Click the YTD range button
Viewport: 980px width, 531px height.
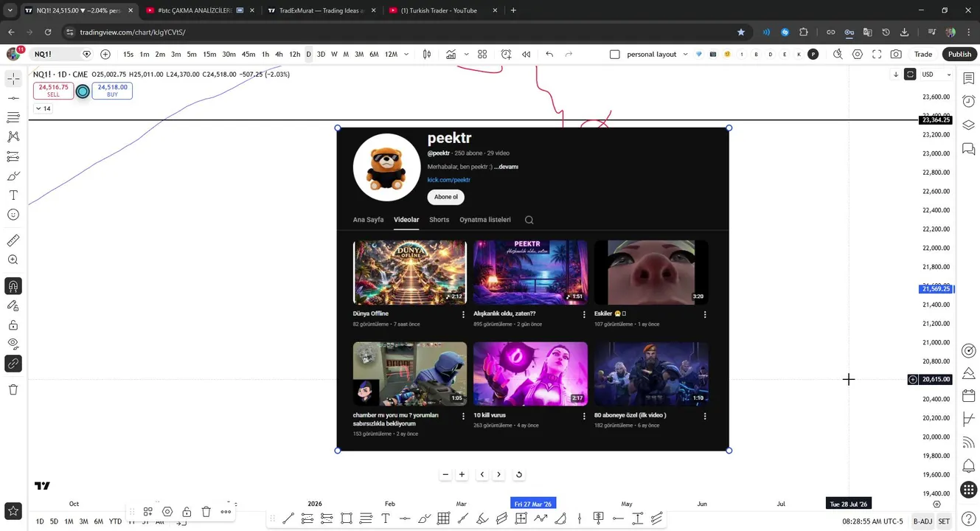point(115,521)
